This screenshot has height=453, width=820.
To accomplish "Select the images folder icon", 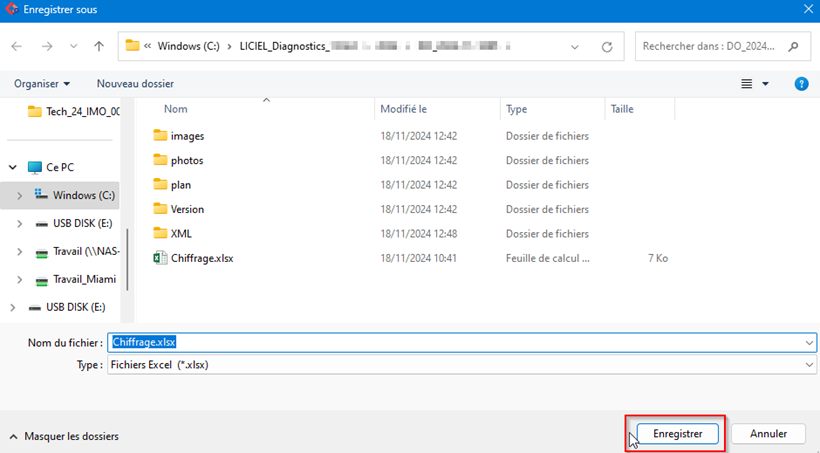I will click(160, 135).
